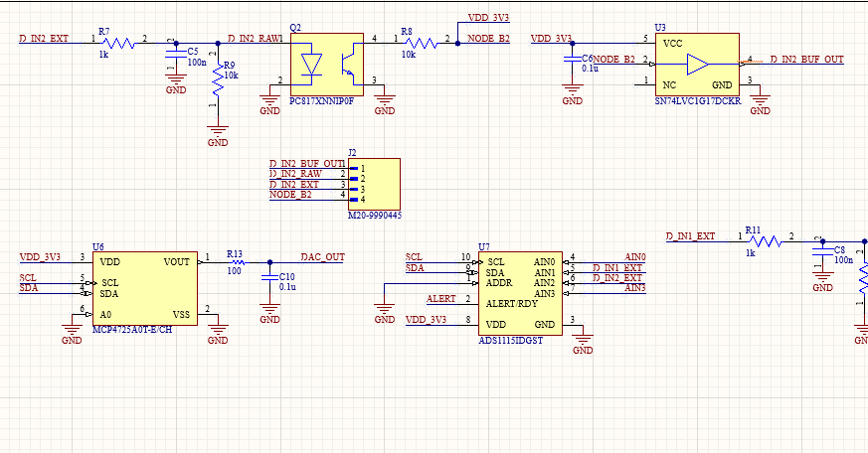Select GND symbol beneath capacitor C10

(269, 314)
